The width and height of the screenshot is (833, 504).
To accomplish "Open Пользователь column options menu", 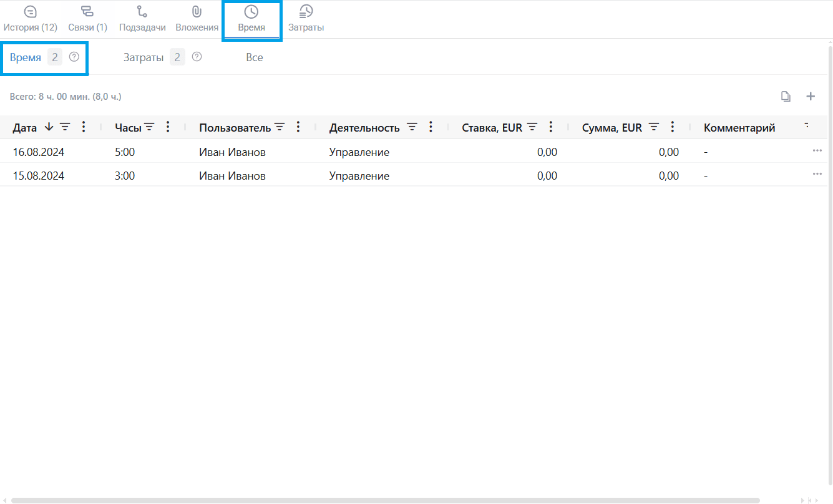I will [298, 127].
